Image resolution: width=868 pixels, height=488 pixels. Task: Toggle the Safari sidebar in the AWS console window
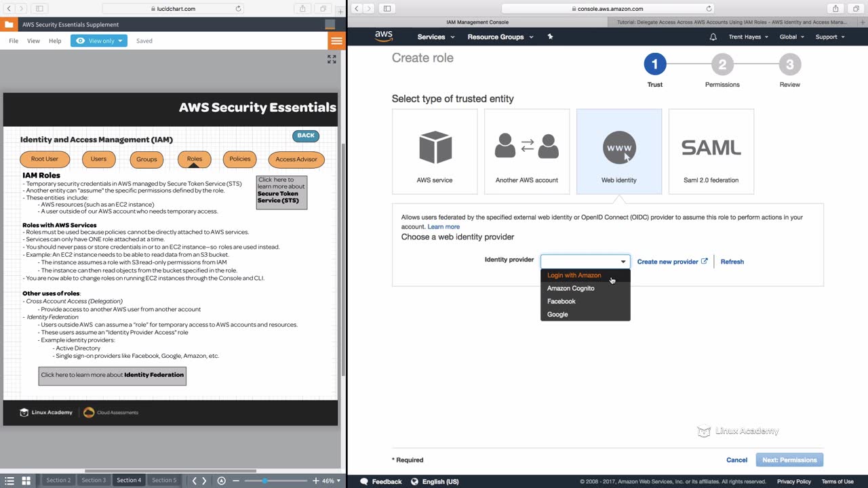coord(387,9)
